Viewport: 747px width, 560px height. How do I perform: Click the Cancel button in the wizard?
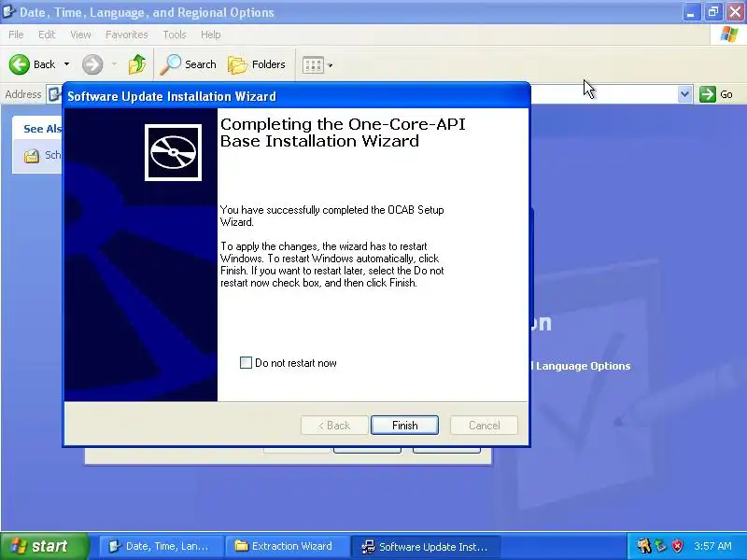(484, 426)
